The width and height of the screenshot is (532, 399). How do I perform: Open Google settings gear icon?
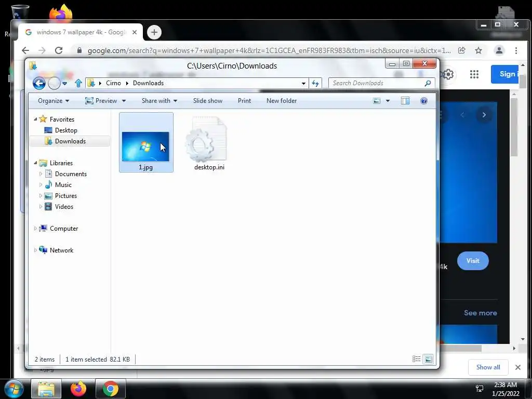448,74
